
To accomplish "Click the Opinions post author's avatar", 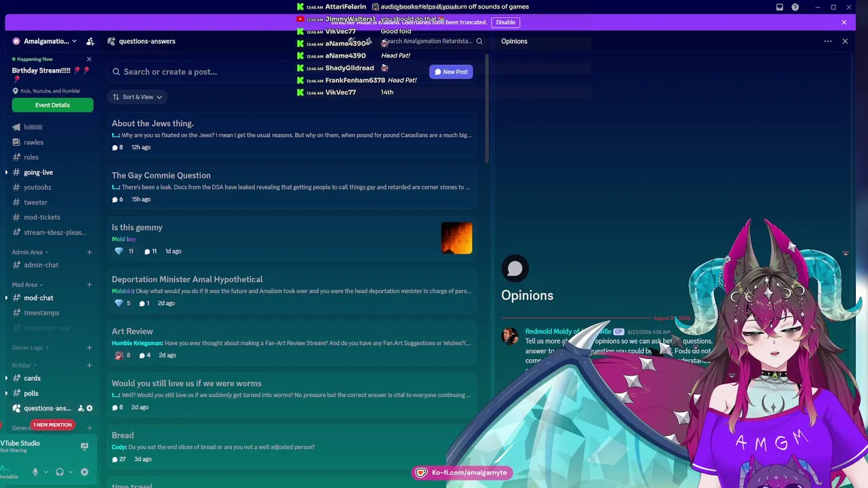I will tap(510, 336).
